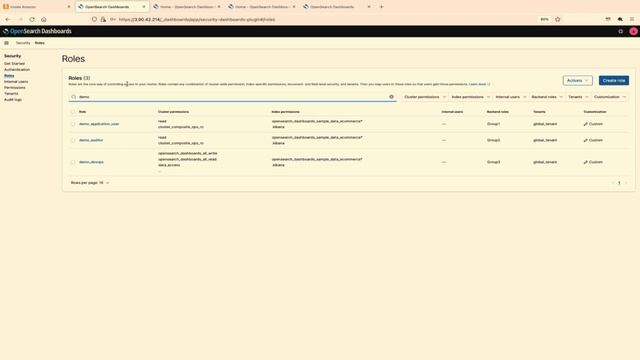Open Roles in Security sidebar
This screenshot has height=360, width=640.
pyautogui.click(x=9, y=76)
